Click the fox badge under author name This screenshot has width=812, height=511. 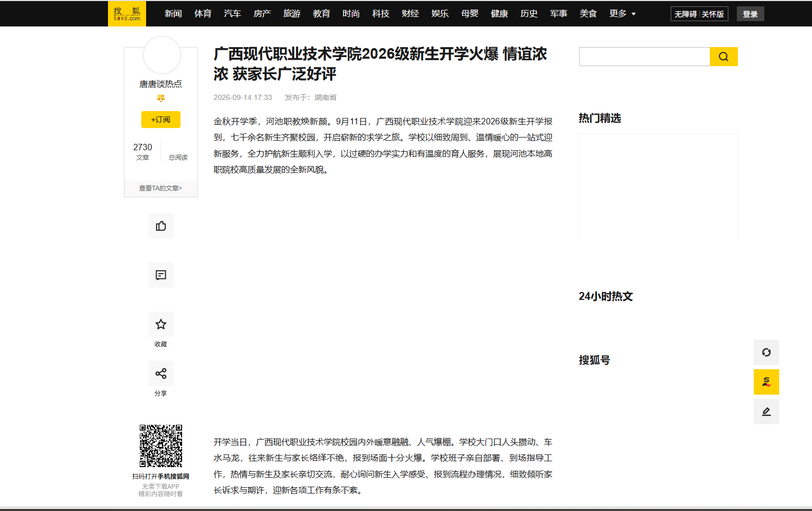[x=161, y=98]
